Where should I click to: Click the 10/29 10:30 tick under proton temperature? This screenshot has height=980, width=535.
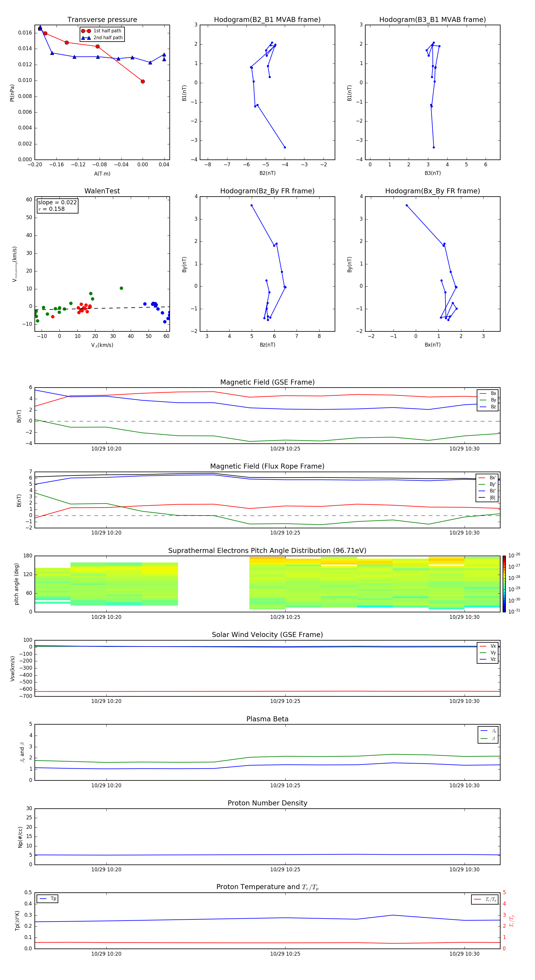[x=464, y=954]
